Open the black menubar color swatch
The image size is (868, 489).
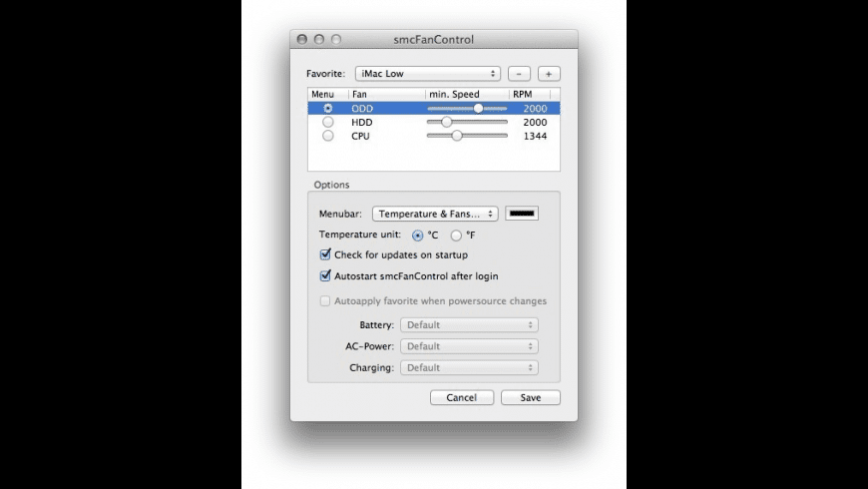[x=522, y=214]
